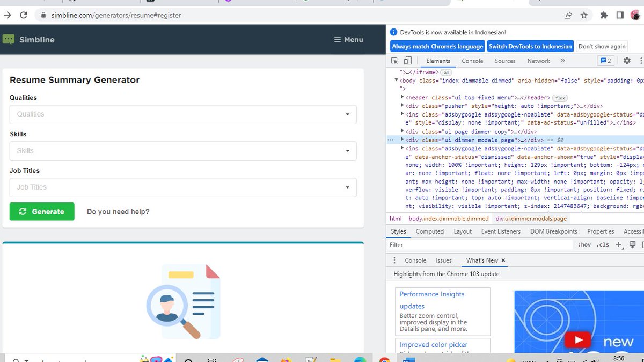The height and width of the screenshot is (362, 644).
Task: Reload the page via browser refresh
Action: point(23,15)
